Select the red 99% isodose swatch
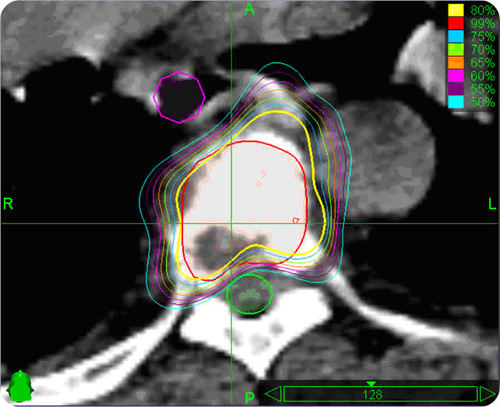 456,23
